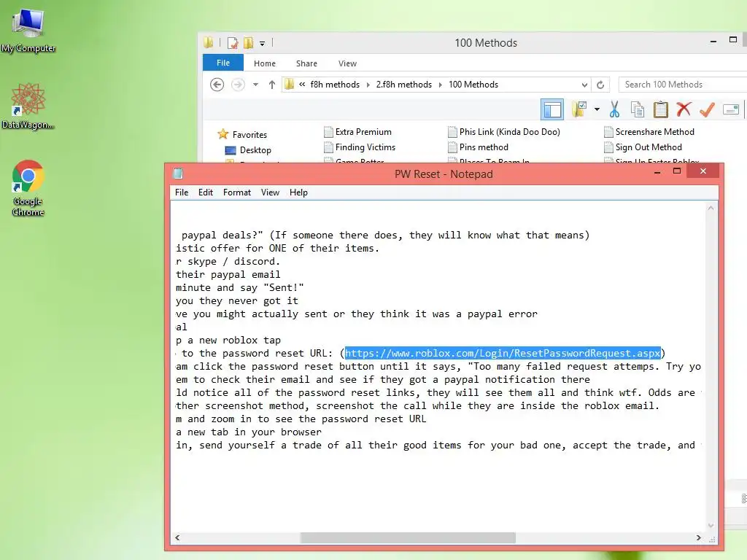The height and width of the screenshot is (560, 747).
Task: Switch to the Share ribbon tab
Action: (x=306, y=63)
